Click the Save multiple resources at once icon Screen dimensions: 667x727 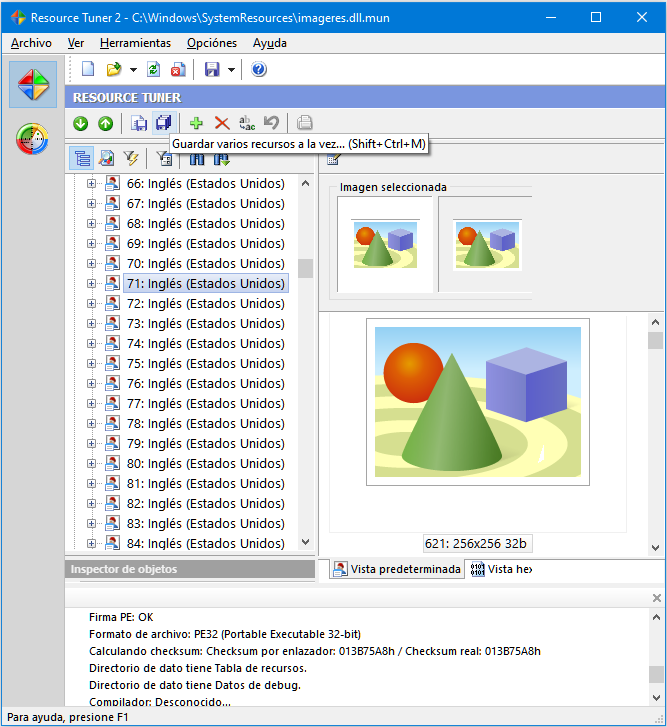click(x=164, y=123)
